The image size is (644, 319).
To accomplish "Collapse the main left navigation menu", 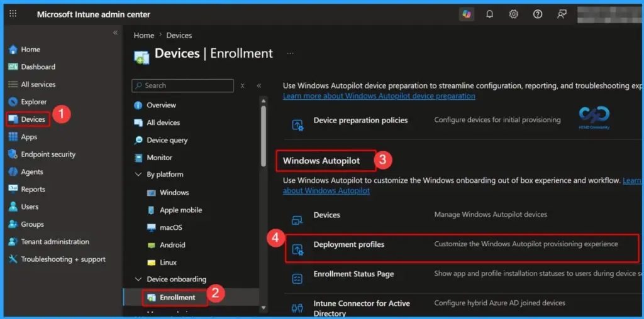I will (116, 33).
